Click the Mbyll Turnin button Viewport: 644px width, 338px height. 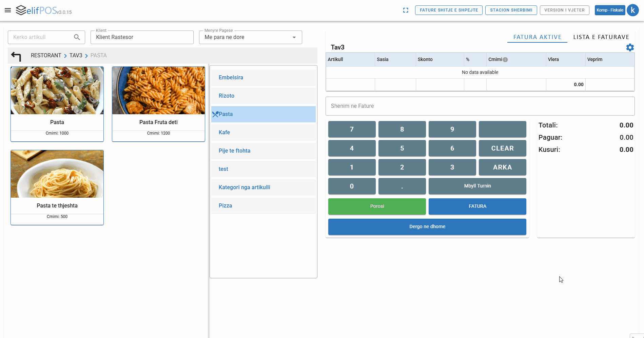477,186
